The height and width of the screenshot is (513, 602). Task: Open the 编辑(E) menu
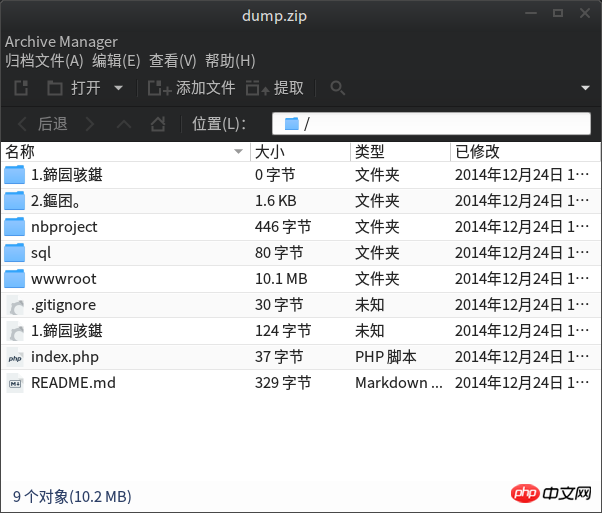[x=116, y=61]
